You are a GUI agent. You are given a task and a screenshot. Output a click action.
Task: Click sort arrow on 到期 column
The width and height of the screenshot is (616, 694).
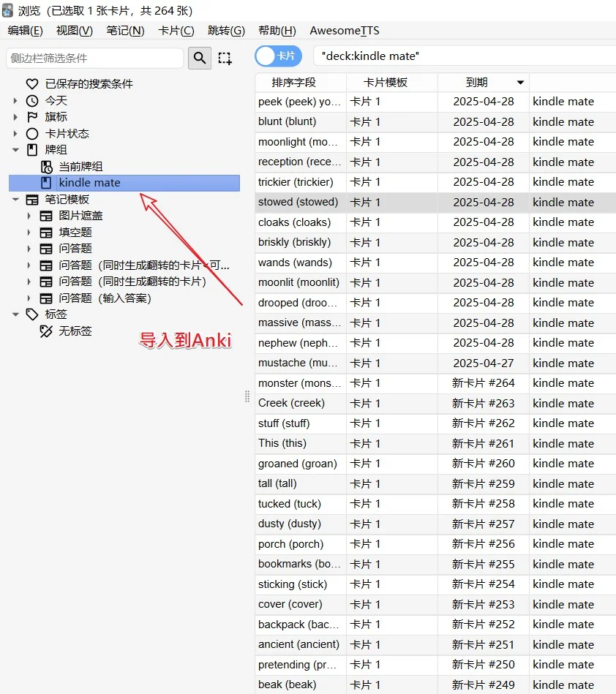click(520, 83)
